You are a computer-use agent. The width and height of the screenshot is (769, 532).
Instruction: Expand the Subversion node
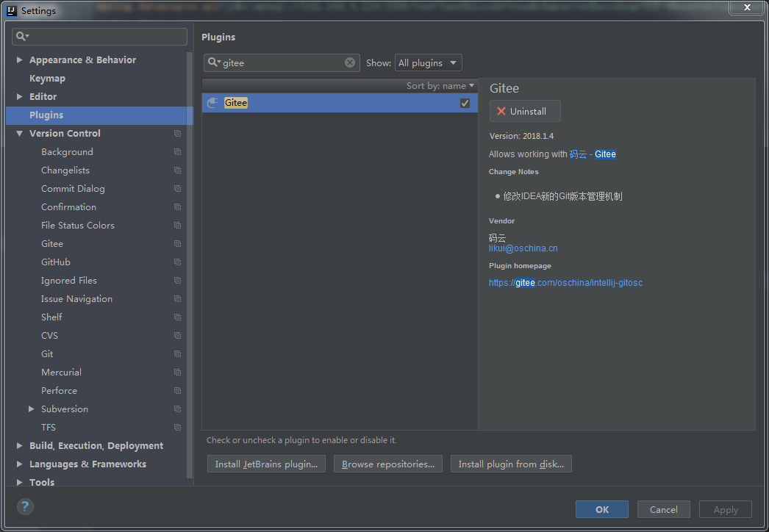click(32, 409)
